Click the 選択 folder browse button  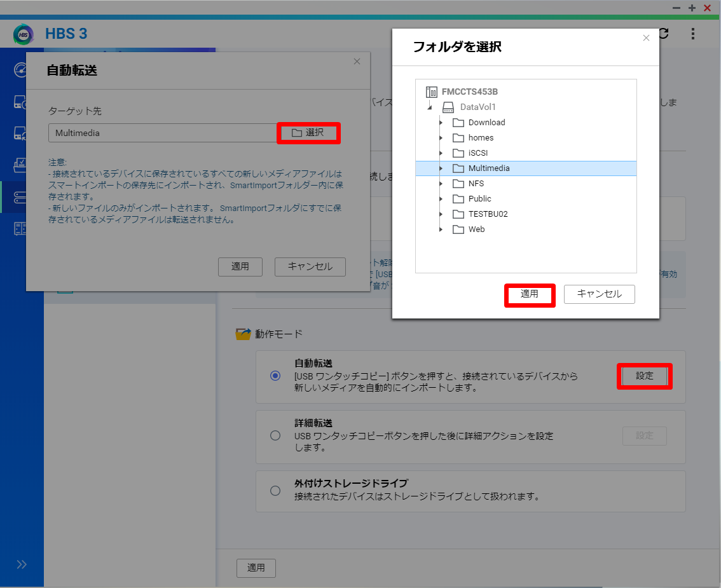(x=308, y=133)
